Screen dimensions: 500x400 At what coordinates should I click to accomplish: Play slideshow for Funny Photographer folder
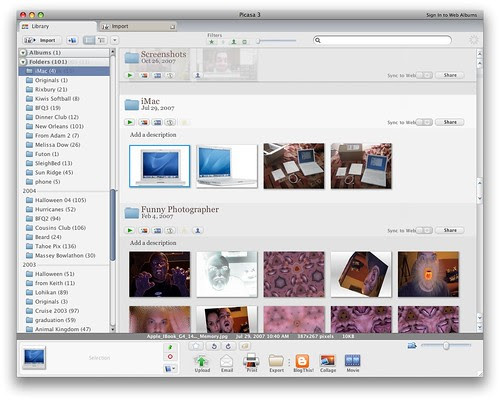click(130, 230)
